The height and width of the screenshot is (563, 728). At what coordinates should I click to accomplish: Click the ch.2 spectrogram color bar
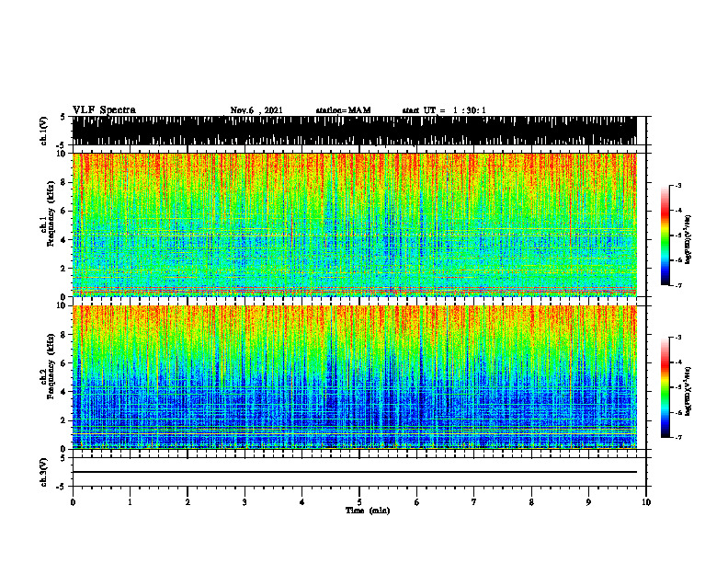click(x=665, y=387)
